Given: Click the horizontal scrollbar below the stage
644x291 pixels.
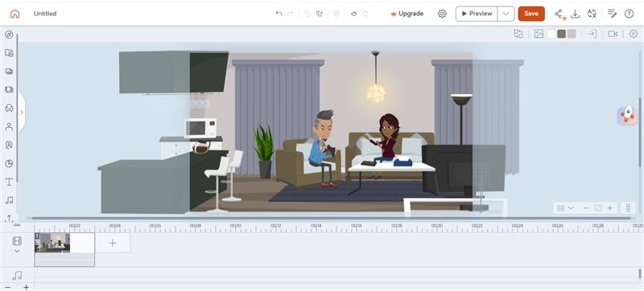Looking at the screenshot, I should [x=331, y=219].
